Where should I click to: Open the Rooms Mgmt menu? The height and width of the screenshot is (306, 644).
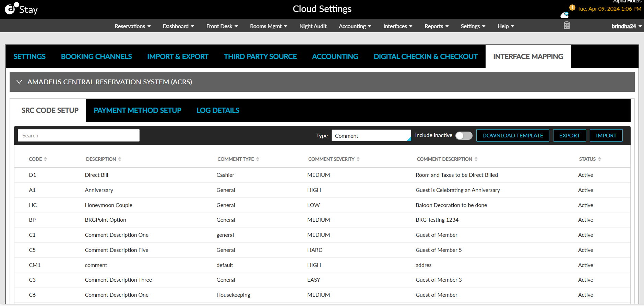tap(269, 26)
